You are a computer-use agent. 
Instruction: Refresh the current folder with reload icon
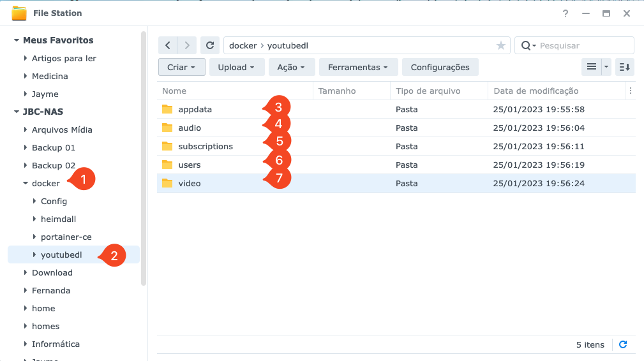(210, 45)
